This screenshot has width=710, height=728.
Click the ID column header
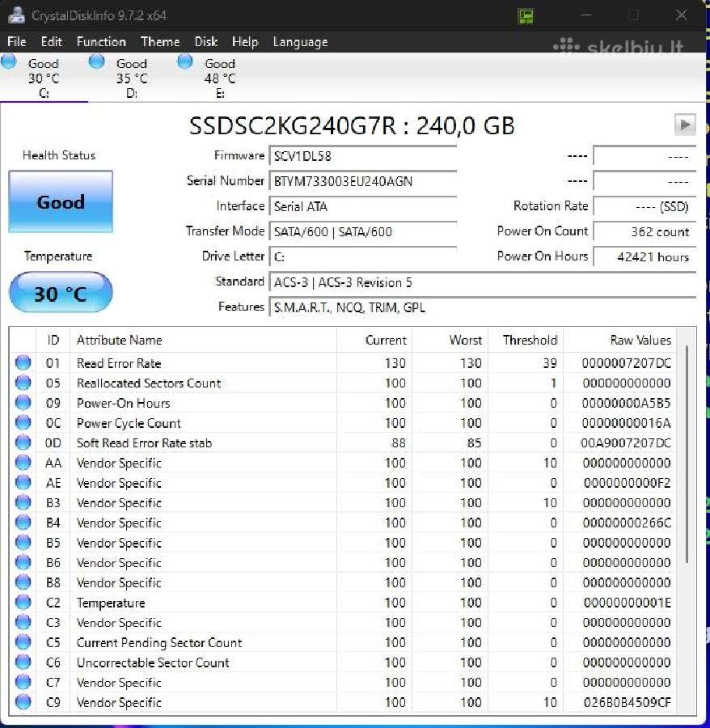53,340
